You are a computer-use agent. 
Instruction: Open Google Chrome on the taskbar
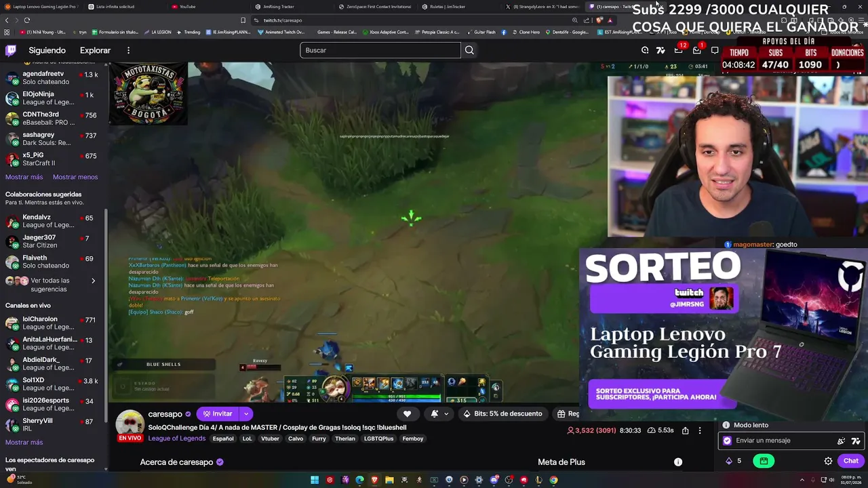(x=553, y=480)
